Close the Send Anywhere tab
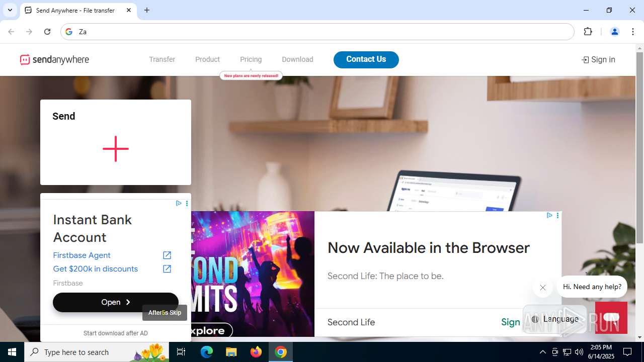This screenshot has width=644, height=362. 129,10
